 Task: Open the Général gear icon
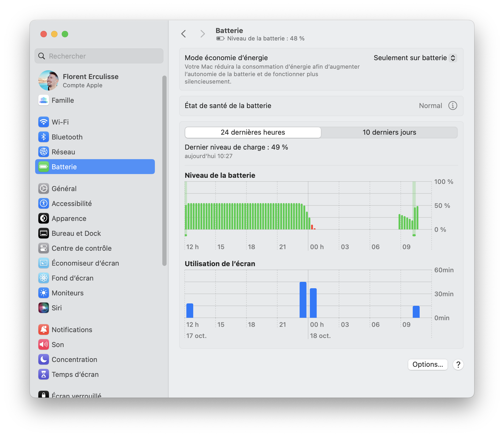pos(44,189)
